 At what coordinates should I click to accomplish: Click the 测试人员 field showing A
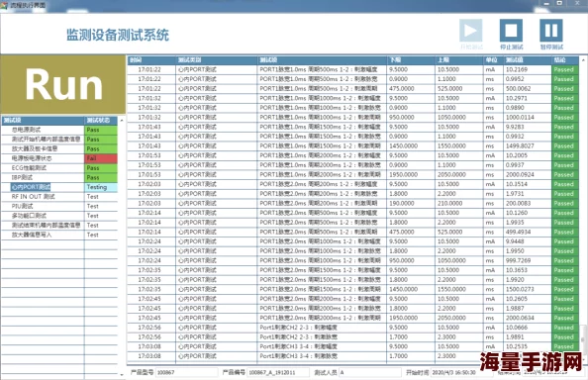point(370,372)
